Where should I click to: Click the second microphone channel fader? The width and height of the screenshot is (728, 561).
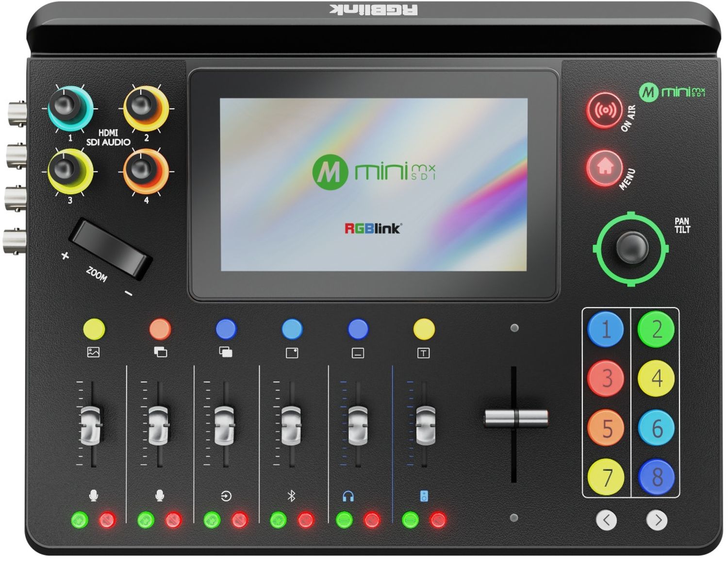[158, 425]
